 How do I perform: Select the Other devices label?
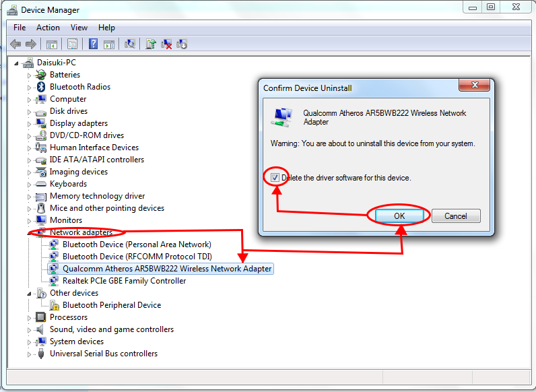coord(74,293)
